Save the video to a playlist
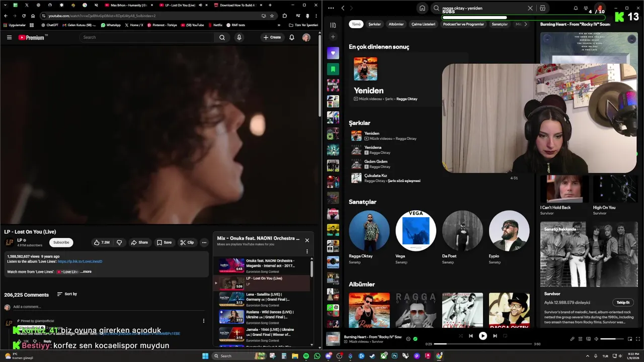The height and width of the screenshot is (362, 644). pyautogui.click(x=164, y=242)
